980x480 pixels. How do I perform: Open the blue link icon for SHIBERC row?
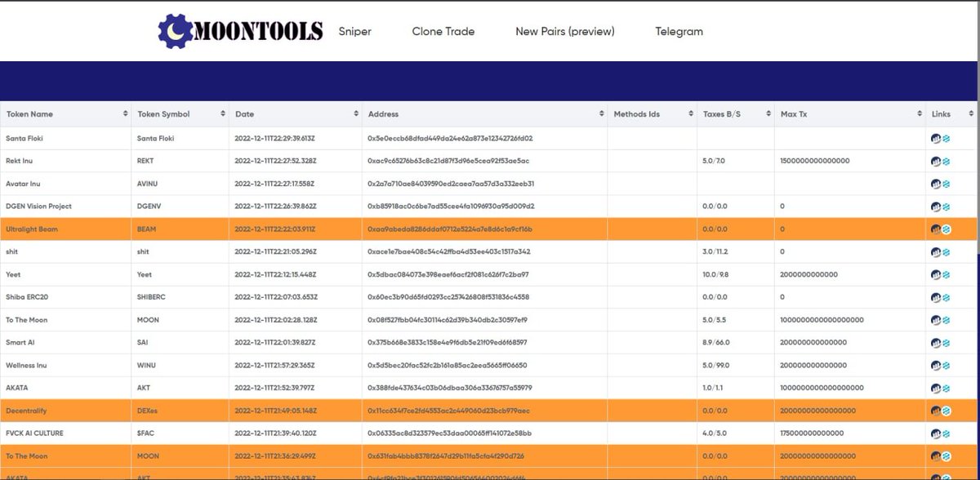(x=946, y=297)
